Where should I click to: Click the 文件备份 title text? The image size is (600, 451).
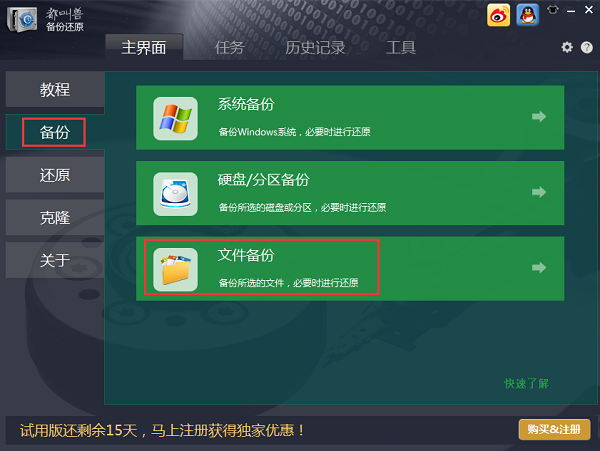pyautogui.click(x=246, y=255)
